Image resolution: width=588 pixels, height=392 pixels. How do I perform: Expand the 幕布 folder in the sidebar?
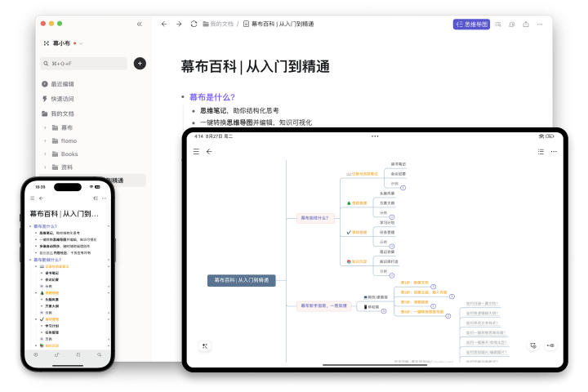point(45,128)
